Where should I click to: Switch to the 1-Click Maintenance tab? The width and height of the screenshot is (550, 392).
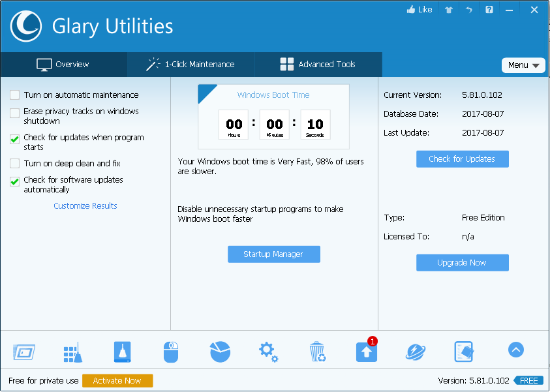click(x=190, y=65)
